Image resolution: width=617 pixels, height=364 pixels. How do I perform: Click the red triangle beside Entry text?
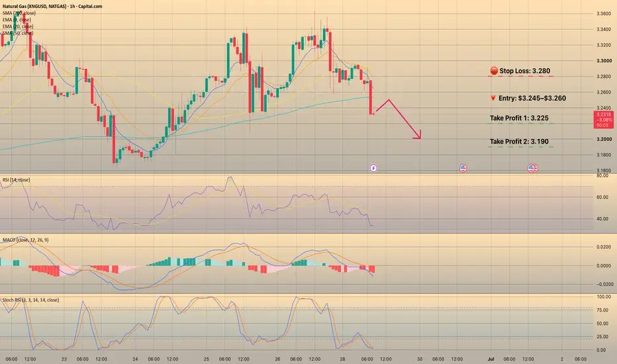[x=493, y=98]
